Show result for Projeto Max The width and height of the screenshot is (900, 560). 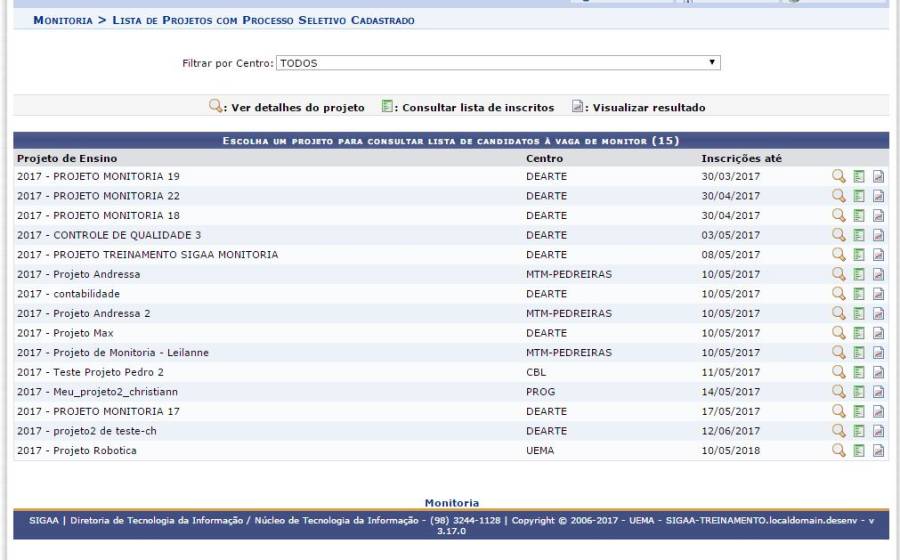tap(878, 333)
